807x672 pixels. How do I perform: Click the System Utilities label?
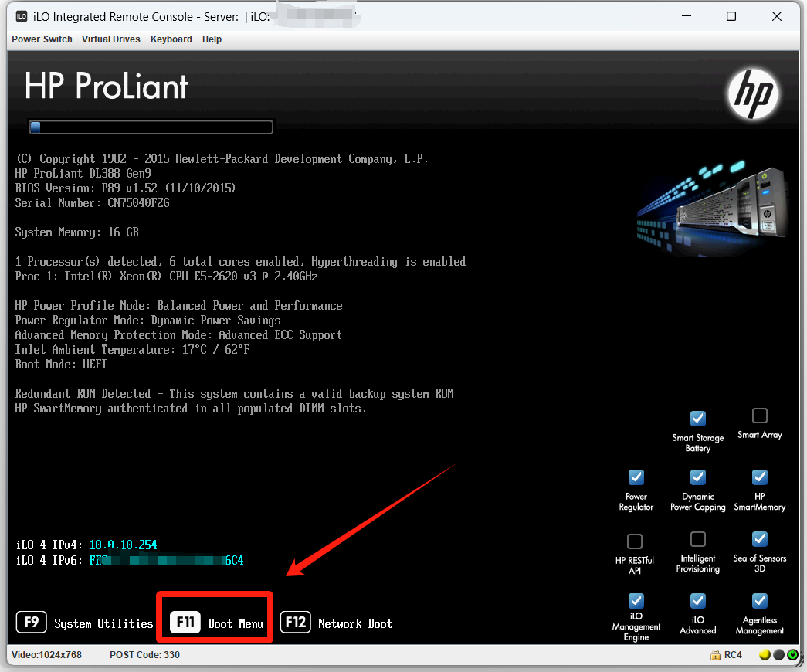103,623
